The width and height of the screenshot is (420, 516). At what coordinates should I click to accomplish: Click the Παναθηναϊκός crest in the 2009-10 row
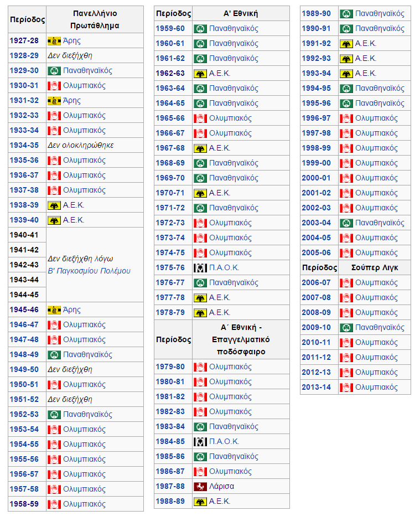(346, 327)
